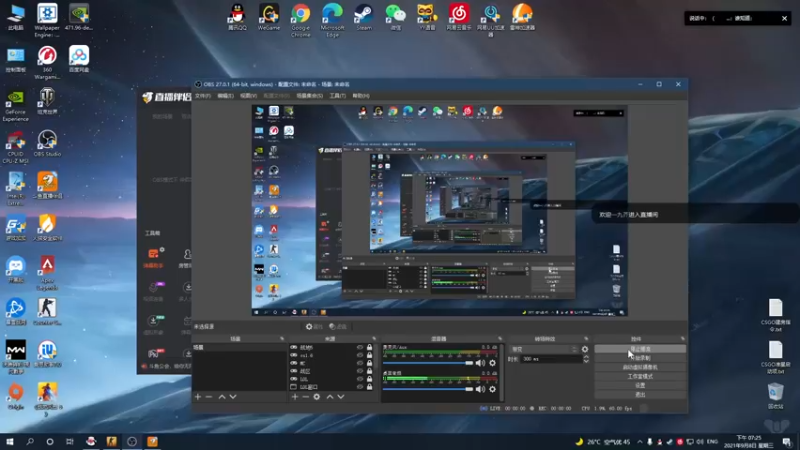Image resolution: width=800 pixels, height=450 pixels.
Task: Open Help menu in OBS
Action: [361, 95]
